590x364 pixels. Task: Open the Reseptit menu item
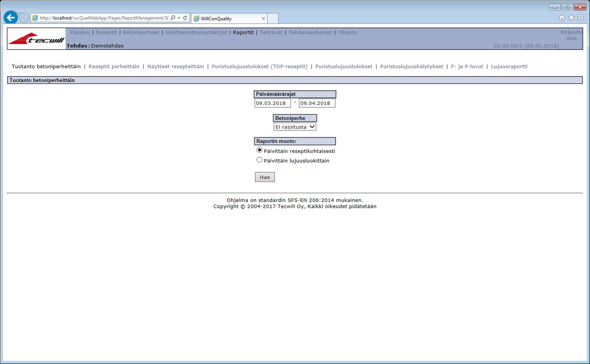pos(106,32)
